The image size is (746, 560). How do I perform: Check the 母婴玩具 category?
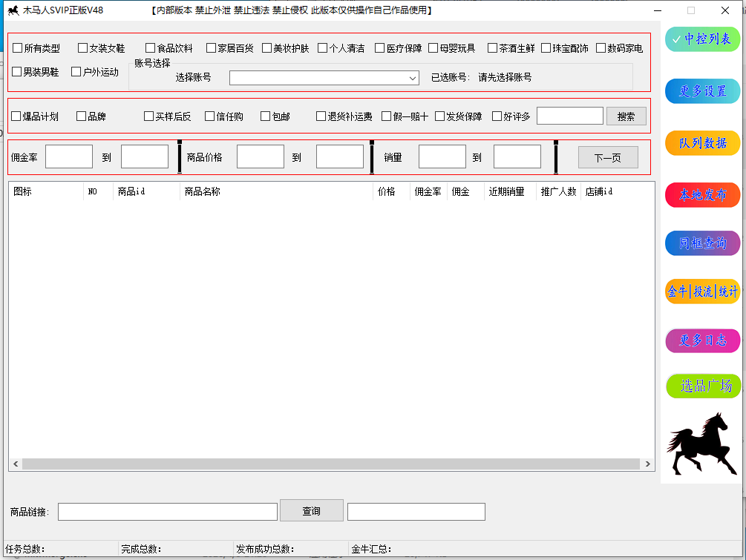pos(433,48)
